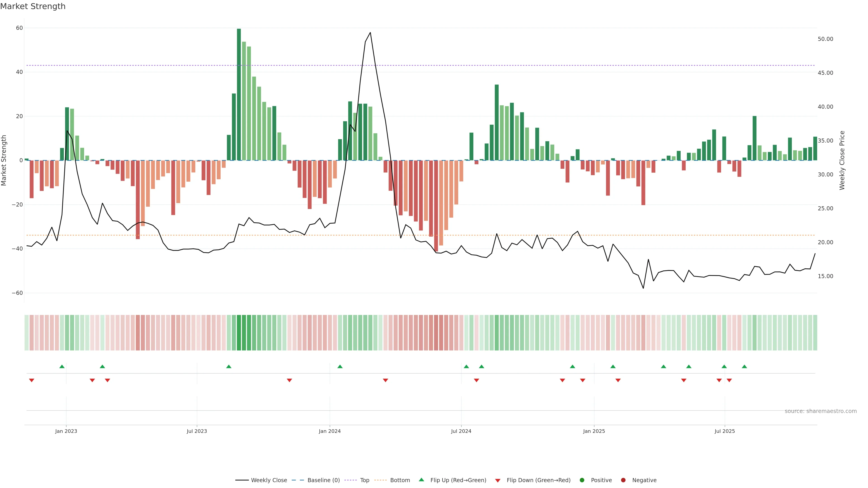Click the Negative red circle legend icon

coord(623,480)
